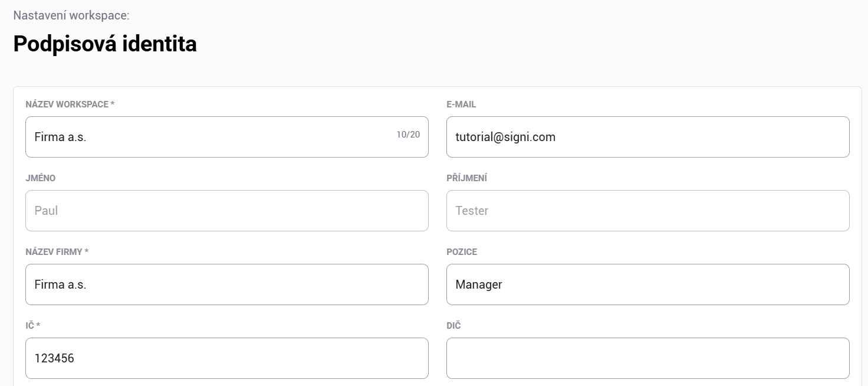Click the Název workspace input field
868x386 pixels.
coord(212,137)
